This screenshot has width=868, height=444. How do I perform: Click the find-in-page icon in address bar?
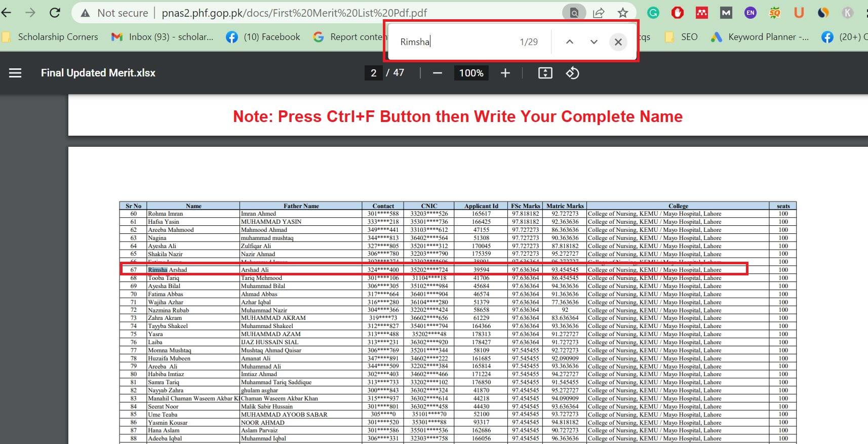pyautogui.click(x=574, y=13)
